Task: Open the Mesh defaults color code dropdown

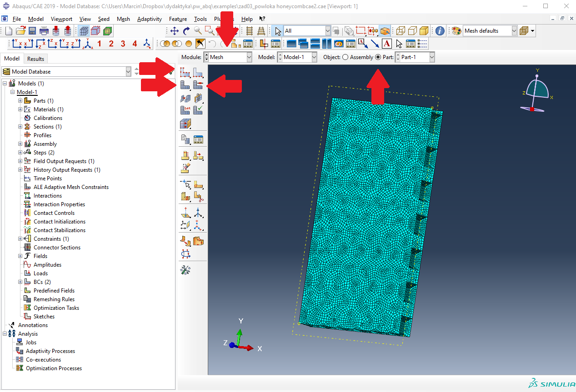Action: click(514, 31)
